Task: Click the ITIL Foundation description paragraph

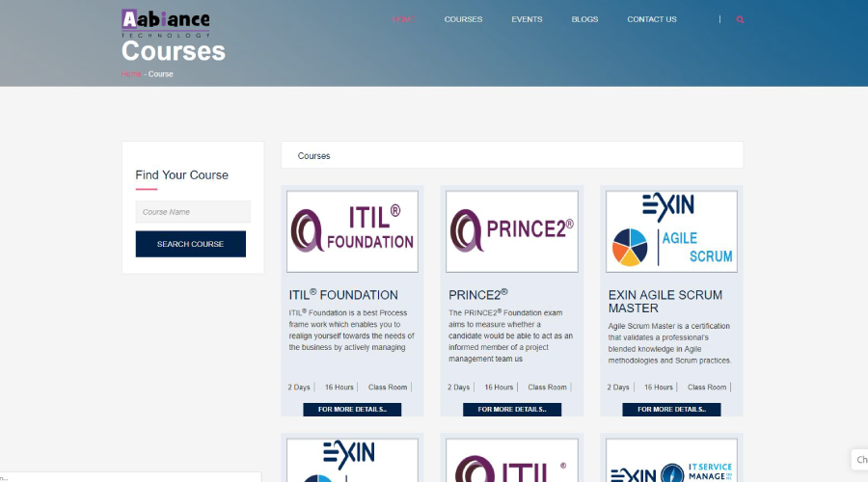Action: [351, 330]
